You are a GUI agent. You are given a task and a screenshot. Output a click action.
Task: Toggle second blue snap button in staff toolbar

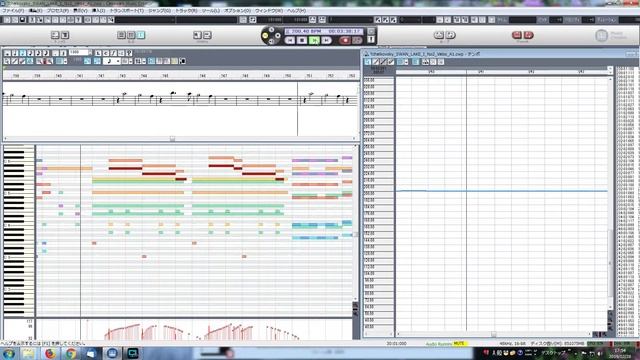[x=97, y=61]
